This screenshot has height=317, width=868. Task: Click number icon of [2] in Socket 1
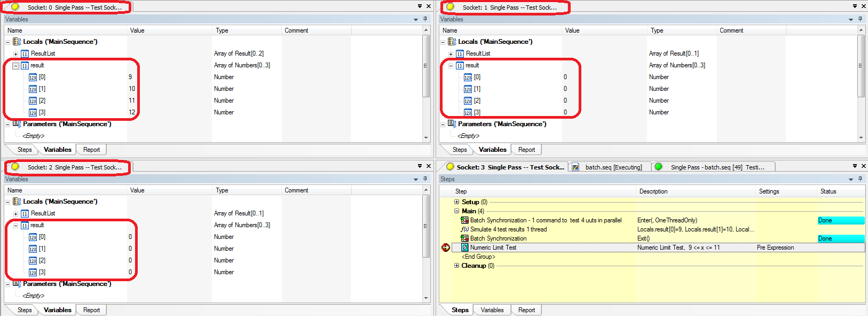[x=468, y=101]
